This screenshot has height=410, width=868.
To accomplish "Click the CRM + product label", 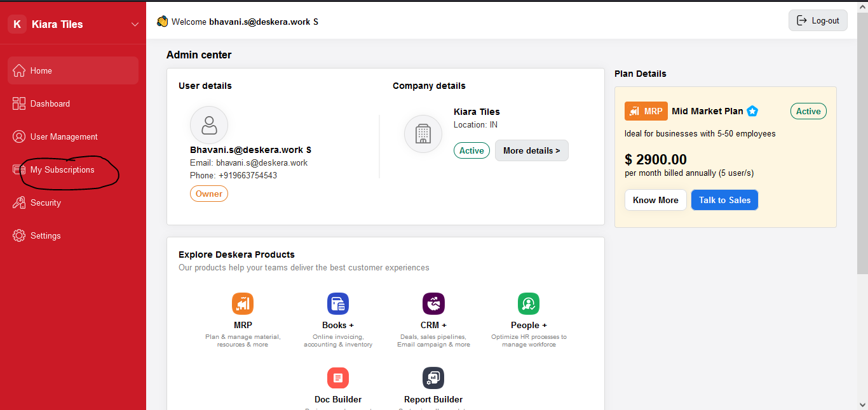I will click(433, 325).
